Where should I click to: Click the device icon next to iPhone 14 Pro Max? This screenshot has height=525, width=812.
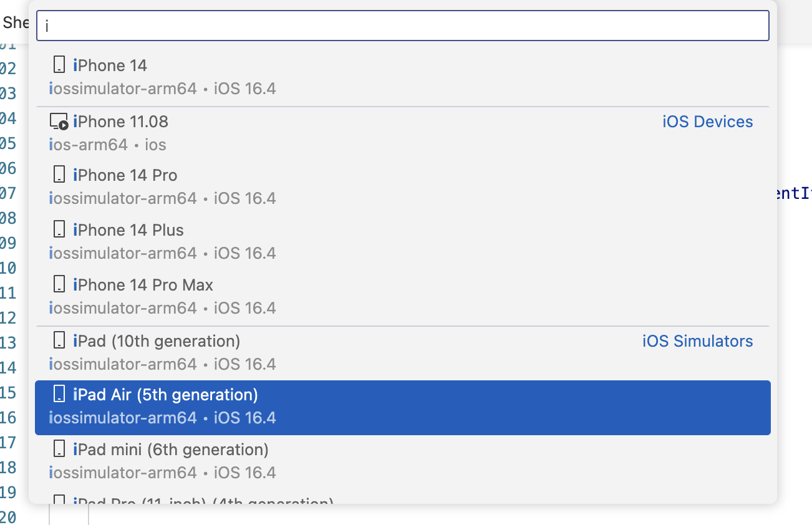point(59,283)
